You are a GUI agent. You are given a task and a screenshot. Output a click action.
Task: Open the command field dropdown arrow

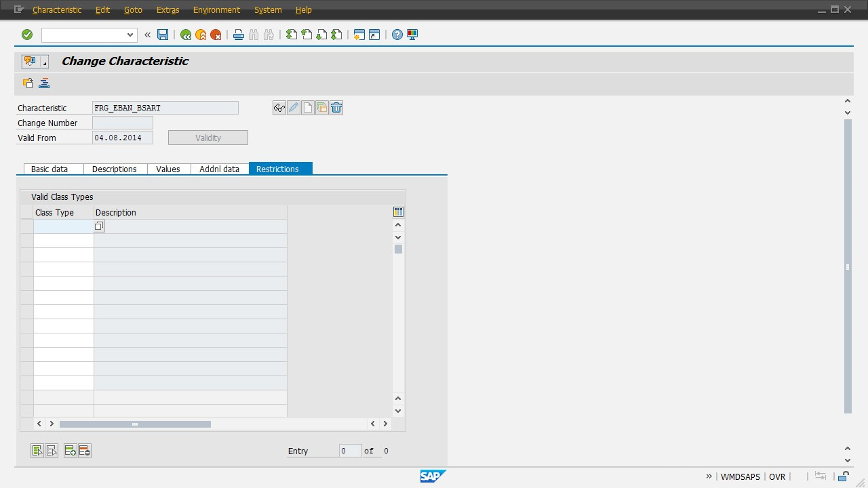(130, 35)
